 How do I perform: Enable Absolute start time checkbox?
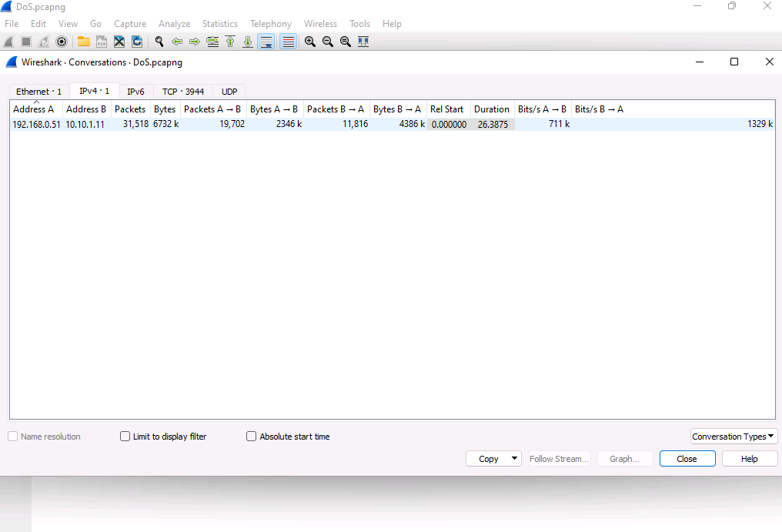pyautogui.click(x=251, y=437)
